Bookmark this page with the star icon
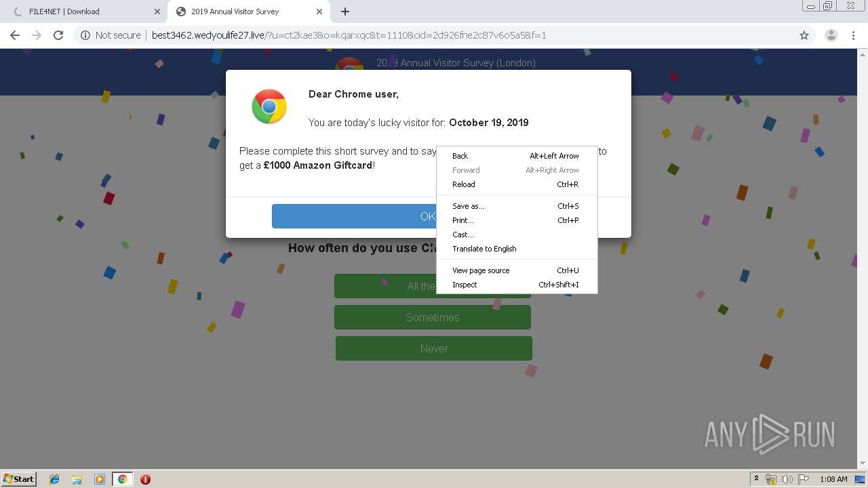868x488 pixels. [x=804, y=35]
